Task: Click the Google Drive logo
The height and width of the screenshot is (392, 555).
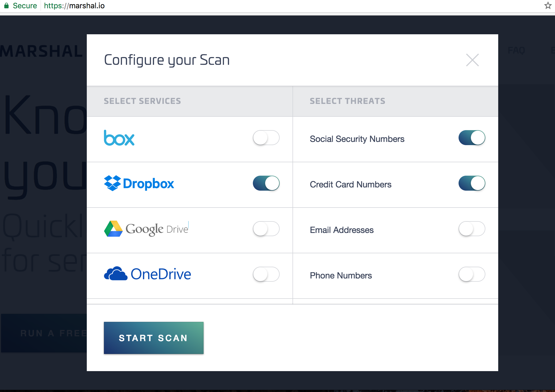Action: pyautogui.click(x=146, y=229)
